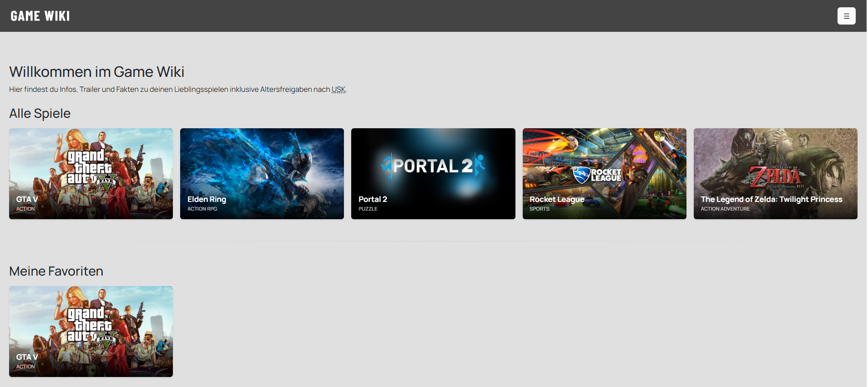Open the Elden Ring game card

pos(262,174)
